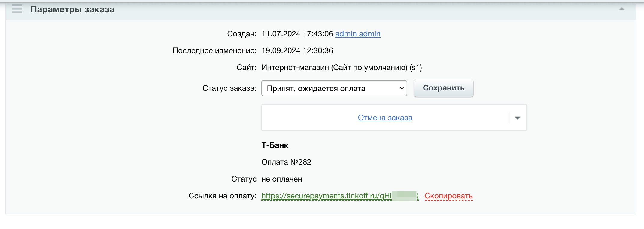This screenshot has height=229, width=644.
Task: Click the Ссылка на оплату: label
Action: (x=222, y=196)
